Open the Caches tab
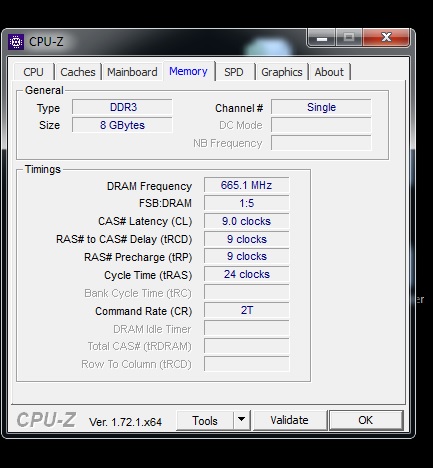The height and width of the screenshot is (468, 433). (x=78, y=72)
